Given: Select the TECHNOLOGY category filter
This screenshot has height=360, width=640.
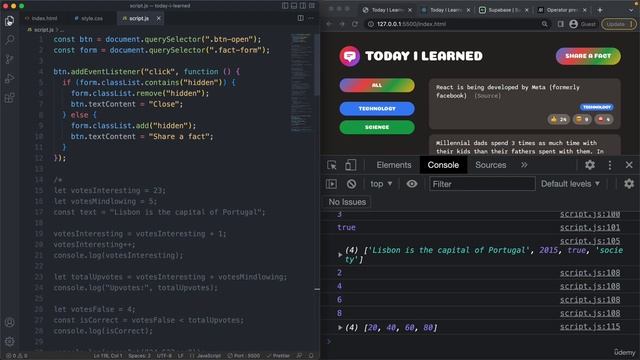Looking at the screenshot, I should (377, 109).
